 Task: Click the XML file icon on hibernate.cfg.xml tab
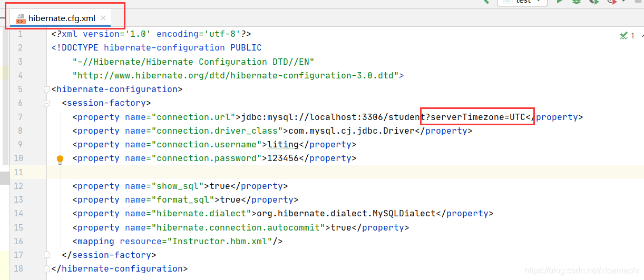click(21, 18)
